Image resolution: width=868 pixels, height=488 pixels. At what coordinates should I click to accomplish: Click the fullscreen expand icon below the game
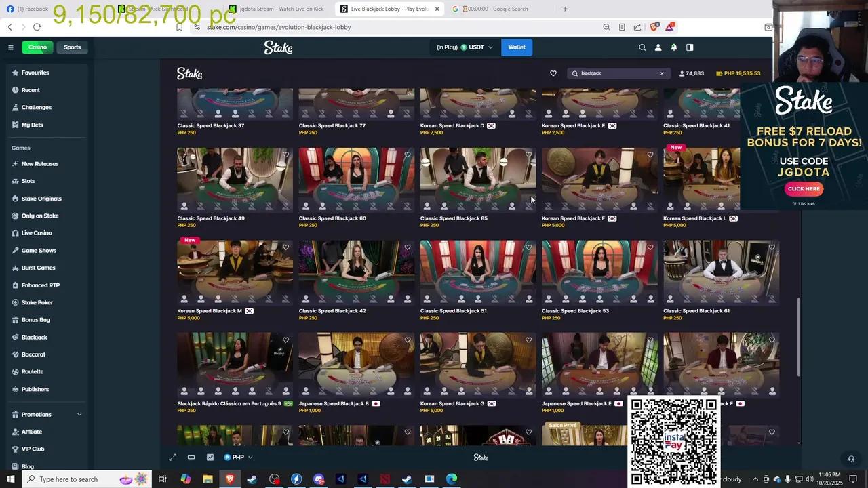point(173,457)
